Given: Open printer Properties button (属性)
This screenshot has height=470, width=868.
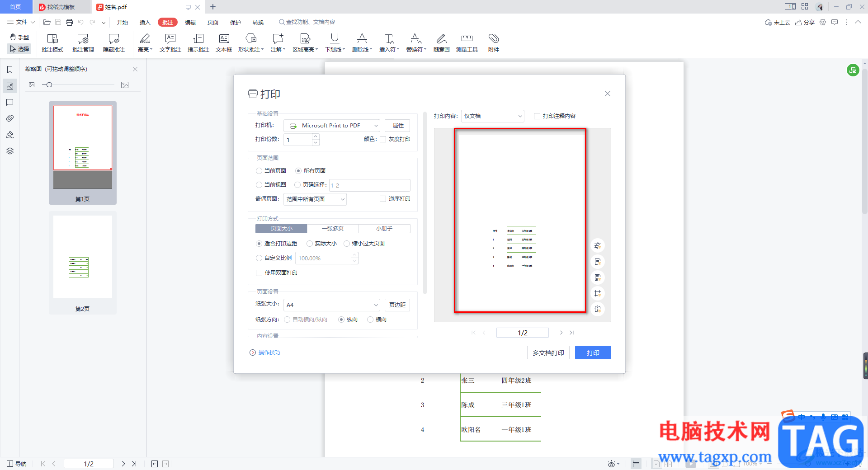Looking at the screenshot, I should [398, 126].
